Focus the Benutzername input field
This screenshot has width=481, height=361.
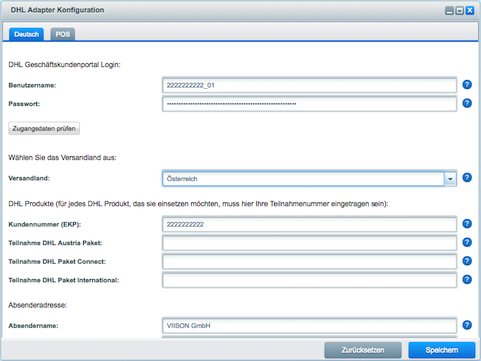pos(309,85)
